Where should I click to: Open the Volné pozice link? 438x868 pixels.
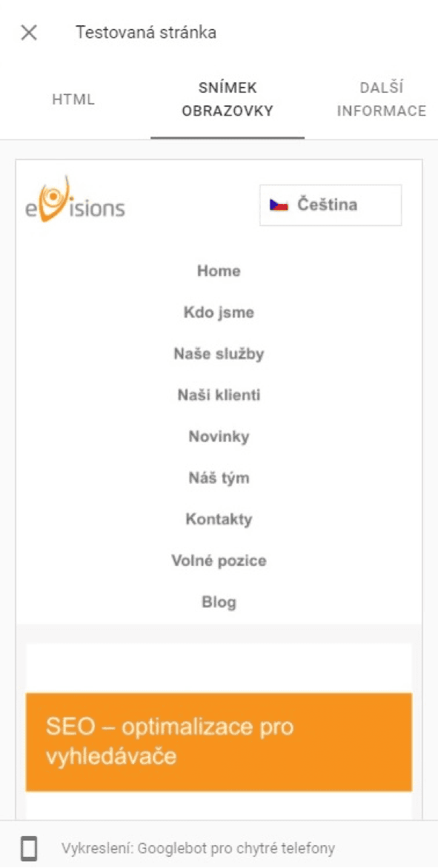click(x=219, y=561)
